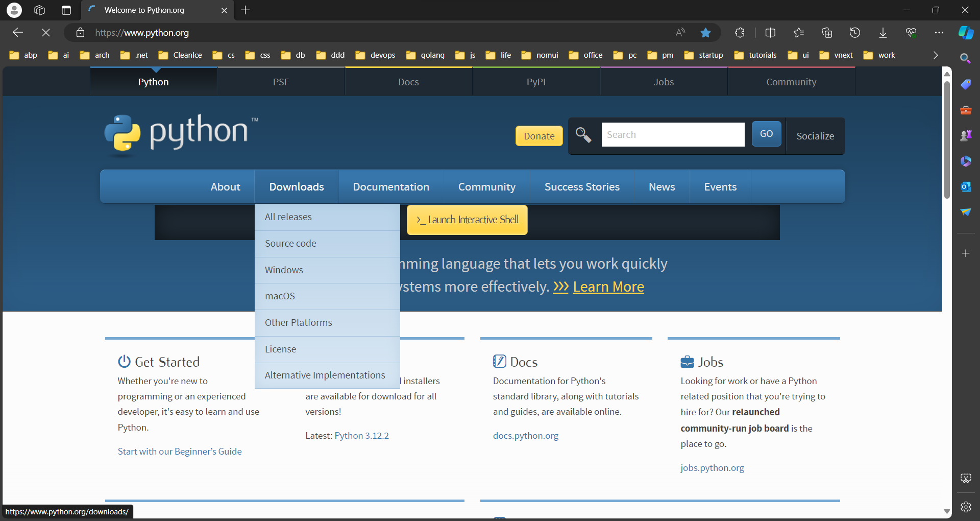Open the startup bookmarks folder
Screen dimensions: 980x521
(x=704, y=55)
